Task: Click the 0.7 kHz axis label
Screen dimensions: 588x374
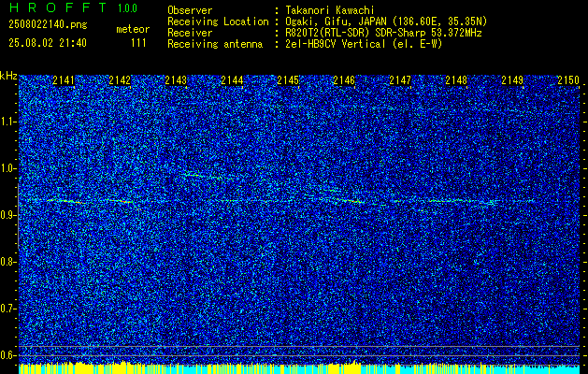Action: click(8, 309)
